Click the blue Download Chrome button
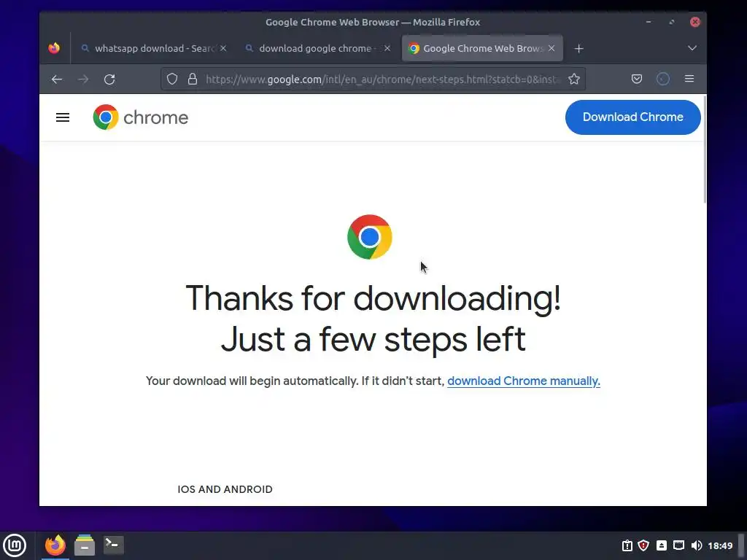Image resolution: width=747 pixels, height=560 pixels. (632, 117)
